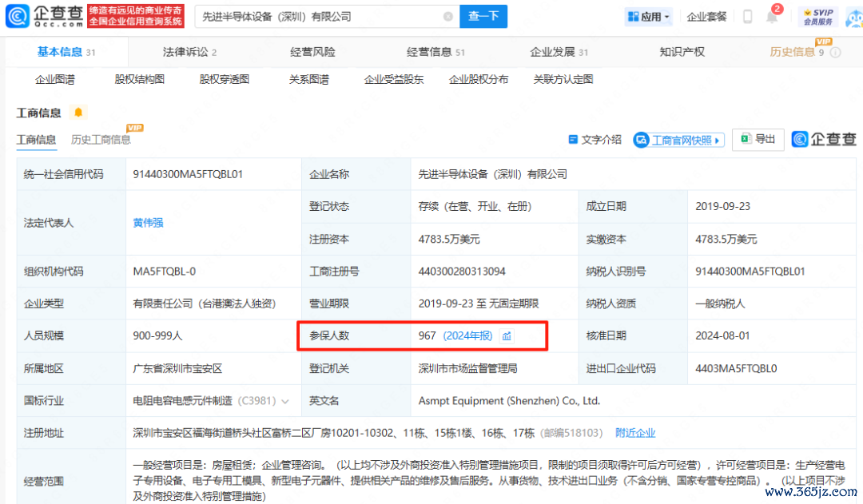
Task: Clear the search box with the x icon
Action: click(x=448, y=17)
